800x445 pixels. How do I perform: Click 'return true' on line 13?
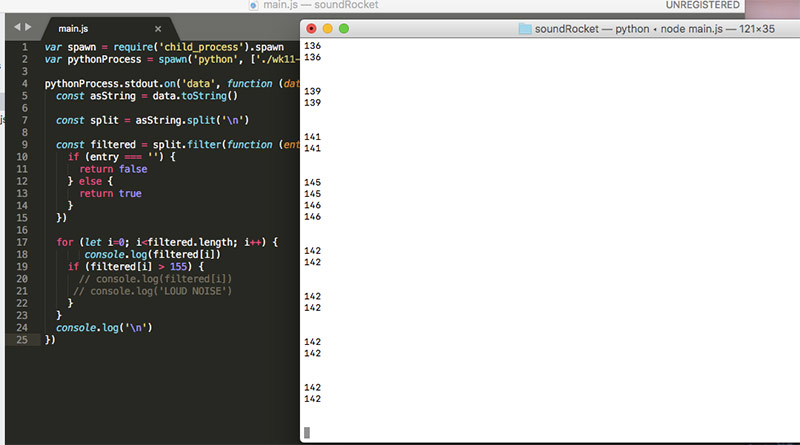pyautogui.click(x=110, y=193)
